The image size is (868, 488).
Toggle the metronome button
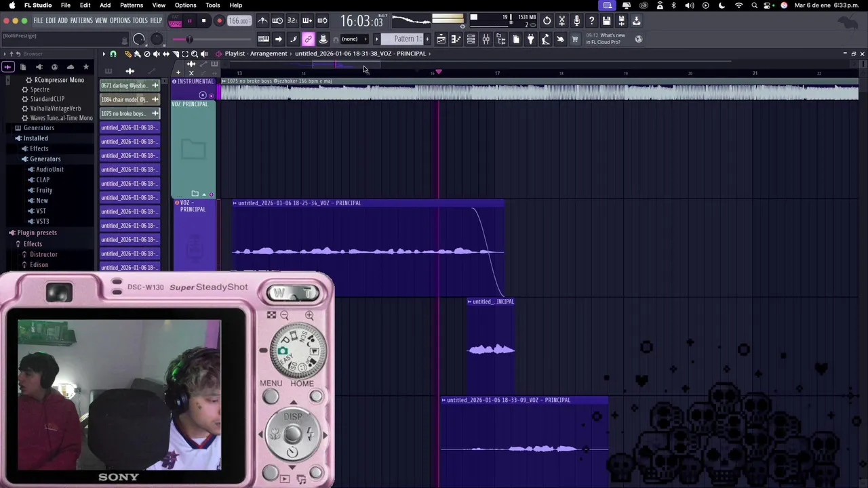[262, 21]
